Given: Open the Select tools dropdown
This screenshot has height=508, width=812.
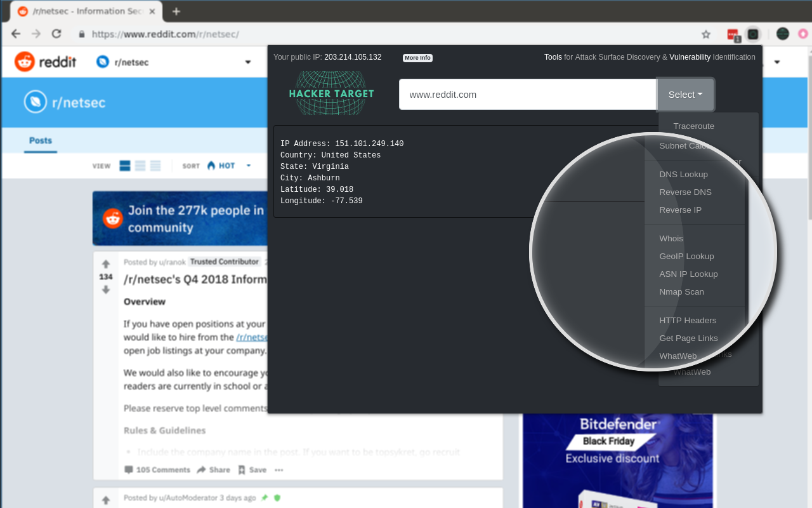Looking at the screenshot, I should pos(685,94).
